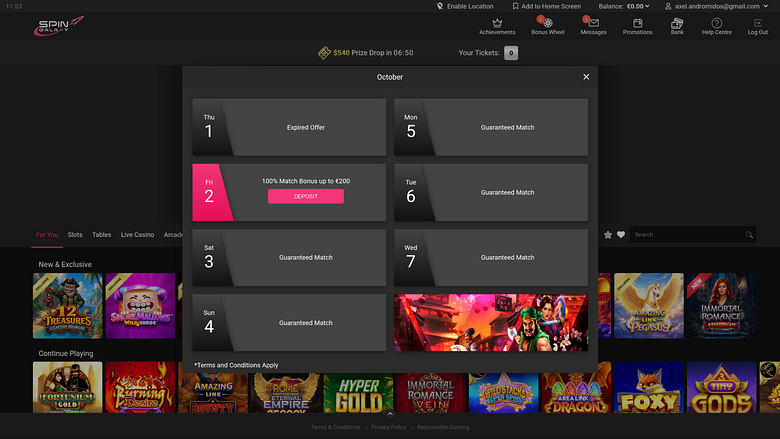The image size is (780, 439).
Task: Click the star favorites icon
Action: point(608,235)
